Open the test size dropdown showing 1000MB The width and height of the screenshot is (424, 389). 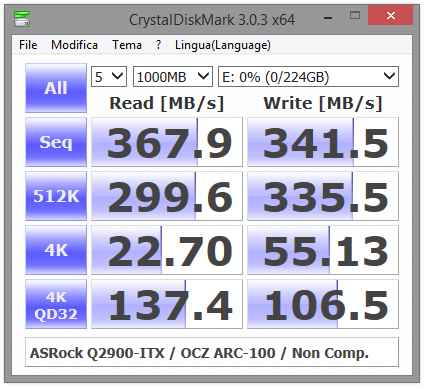[x=173, y=77]
